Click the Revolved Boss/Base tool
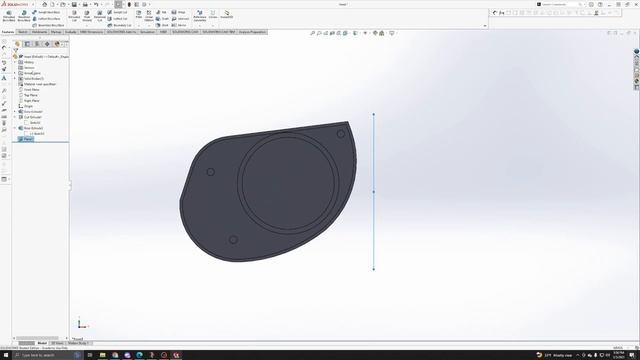Screen dimensions: 640x360 pyautogui.click(x=24, y=16)
